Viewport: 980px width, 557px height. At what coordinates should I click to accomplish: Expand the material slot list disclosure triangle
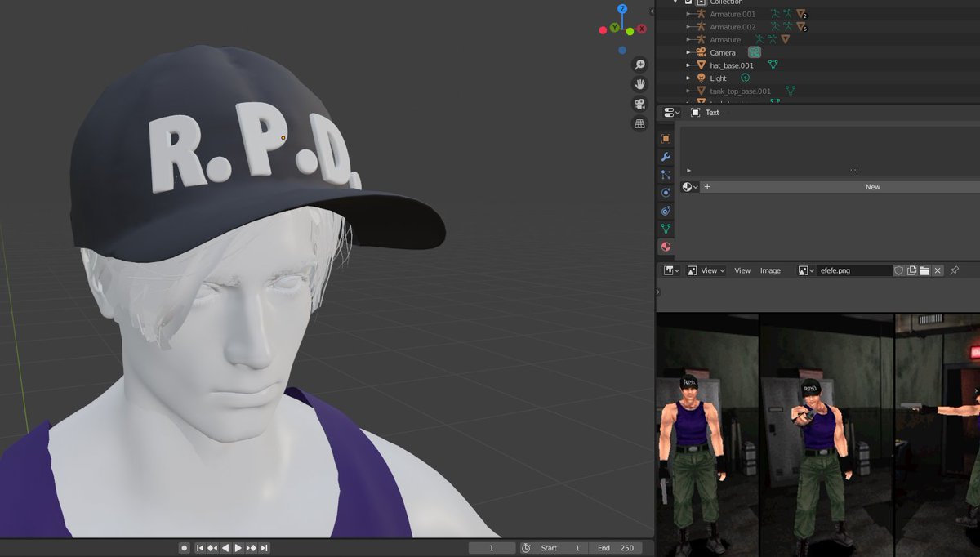[x=688, y=171]
